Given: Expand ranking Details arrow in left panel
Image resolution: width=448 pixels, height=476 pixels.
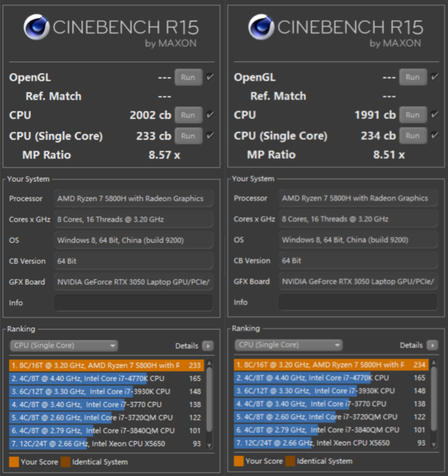Looking at the screenshot, I should (x=208, y=346).
